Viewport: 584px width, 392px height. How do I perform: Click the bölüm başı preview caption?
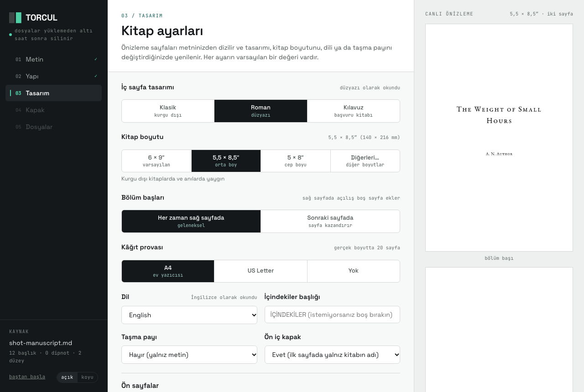tap(499, 258)
